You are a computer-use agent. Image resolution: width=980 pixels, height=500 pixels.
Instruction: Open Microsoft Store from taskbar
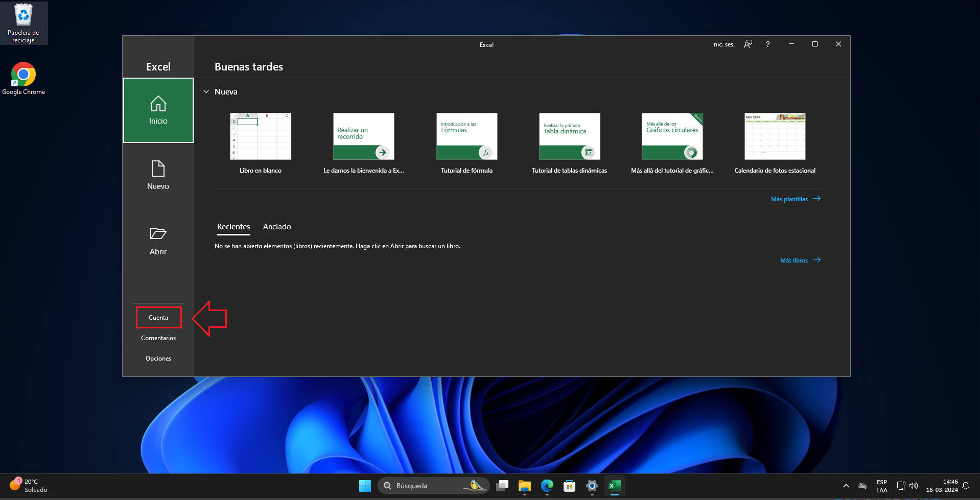pos(570,486)
